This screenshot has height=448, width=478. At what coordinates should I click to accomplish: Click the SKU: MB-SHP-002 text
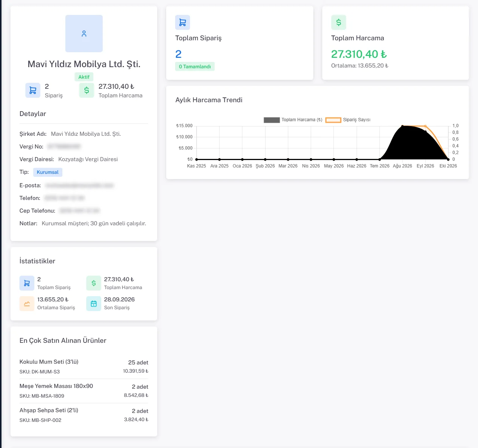pyautogui.click(x=40, y=420)
